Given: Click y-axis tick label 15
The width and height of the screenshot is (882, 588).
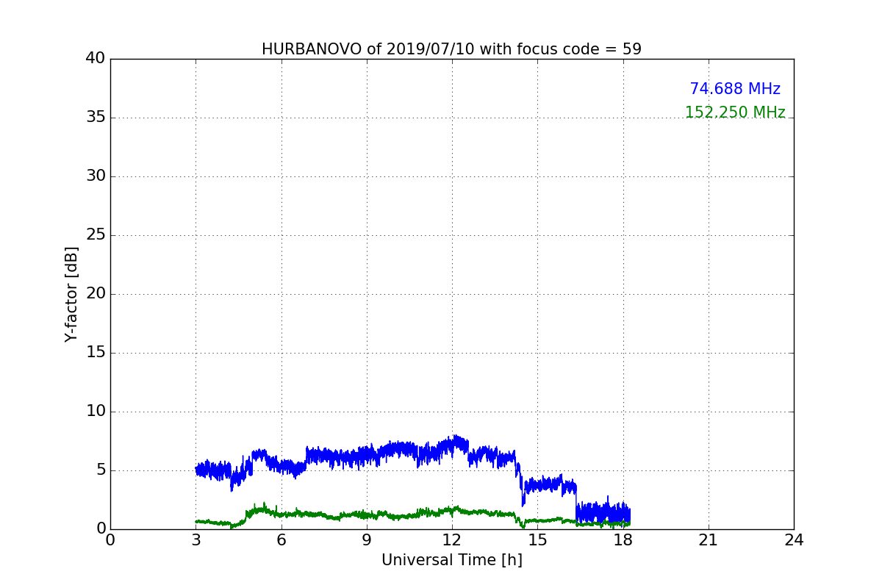Looking at the screenshot, I should pos(96,353).
